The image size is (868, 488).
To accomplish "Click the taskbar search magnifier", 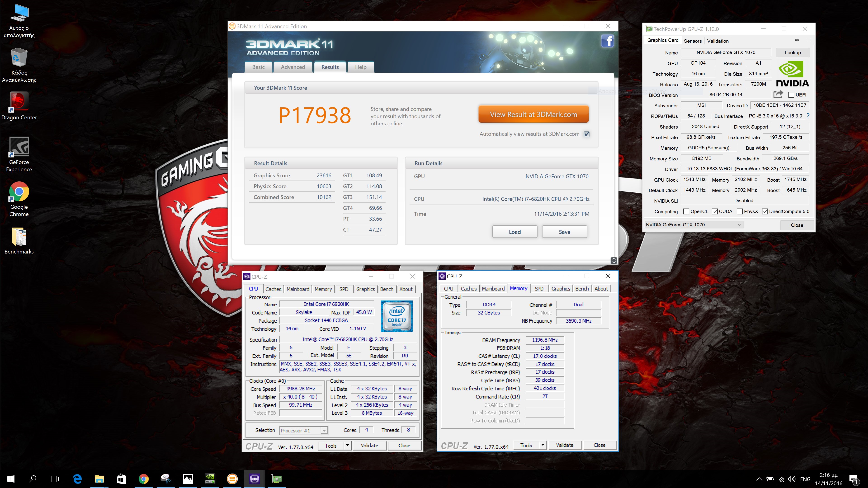I will click(x=32, y=479).
